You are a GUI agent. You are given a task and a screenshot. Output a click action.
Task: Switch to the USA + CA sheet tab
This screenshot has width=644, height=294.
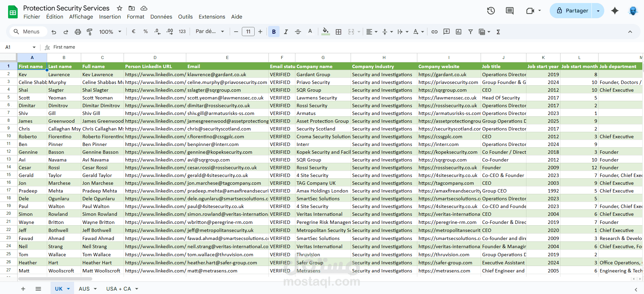(122, 289)
